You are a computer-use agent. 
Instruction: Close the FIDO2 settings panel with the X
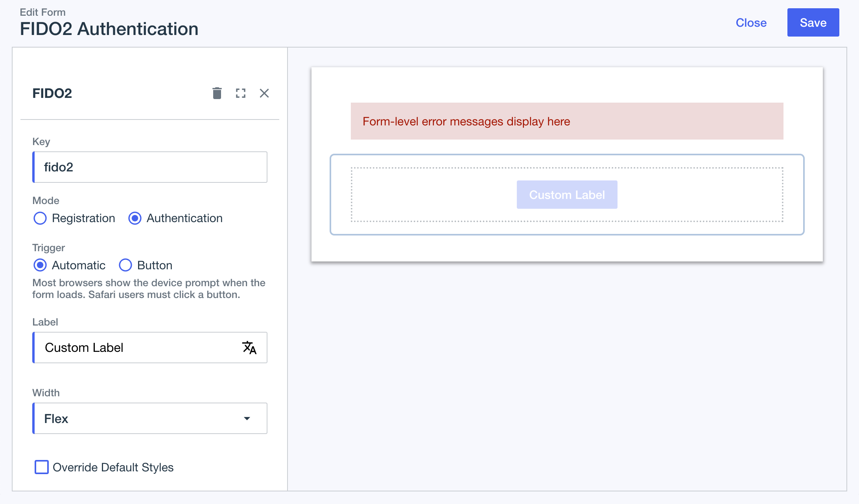pos(264,93)
